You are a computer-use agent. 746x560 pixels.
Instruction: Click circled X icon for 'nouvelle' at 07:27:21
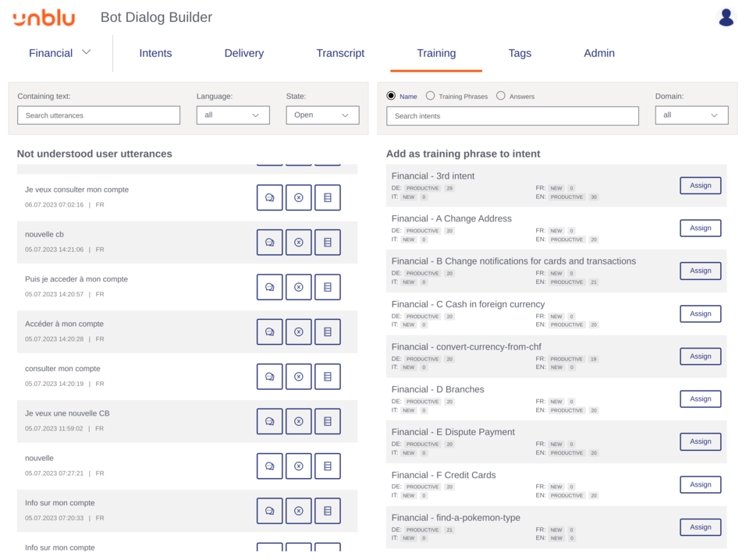click(298, 466)
